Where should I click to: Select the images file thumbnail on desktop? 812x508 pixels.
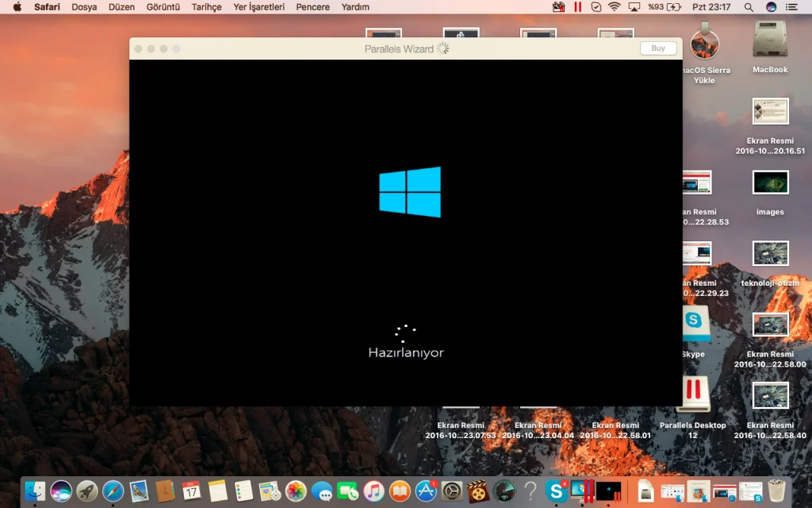[769, 183]
